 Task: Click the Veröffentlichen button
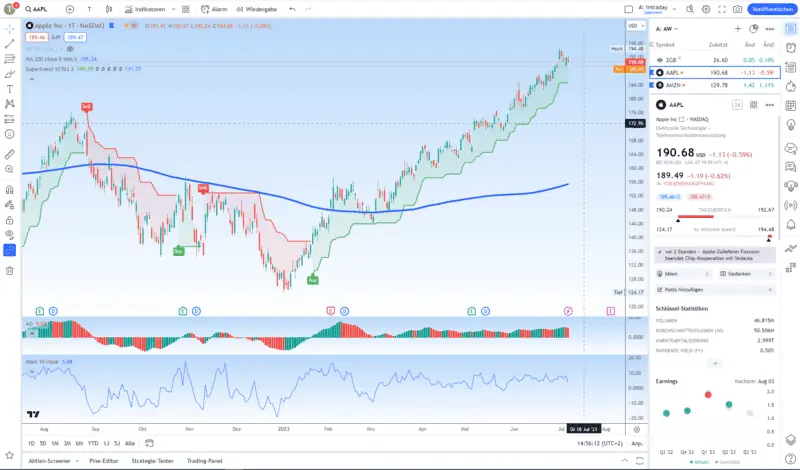click(x=772, y=8)
